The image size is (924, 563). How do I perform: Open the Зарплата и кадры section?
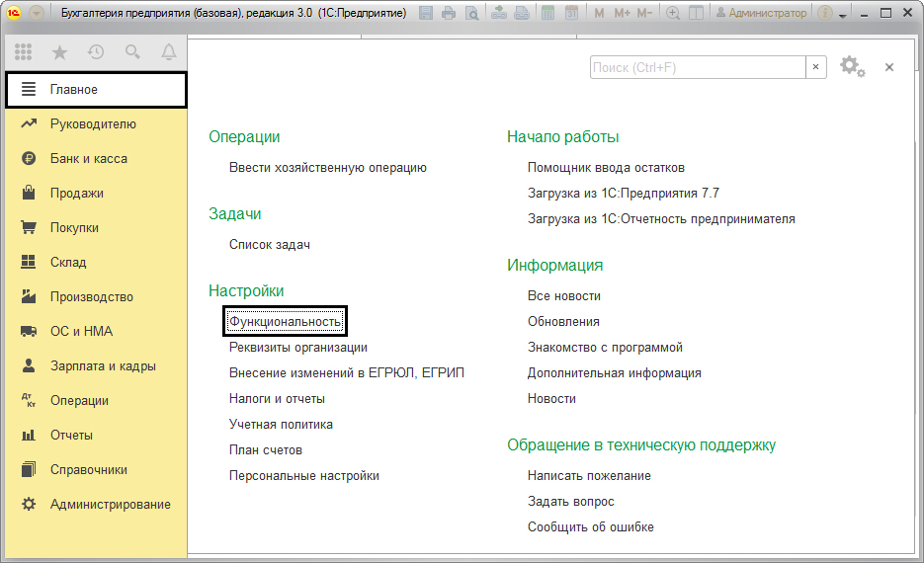[x=96, y=366]
